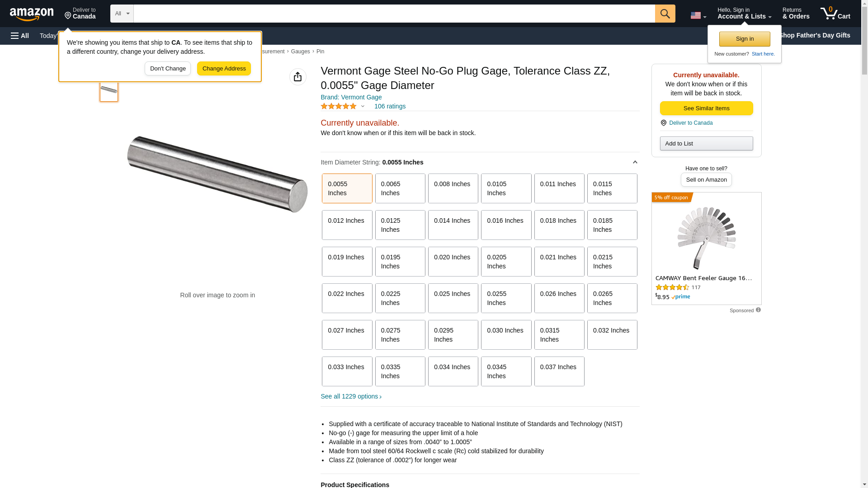
Task: Select the 0.0065 Inches diameter option
Action: 400,188
